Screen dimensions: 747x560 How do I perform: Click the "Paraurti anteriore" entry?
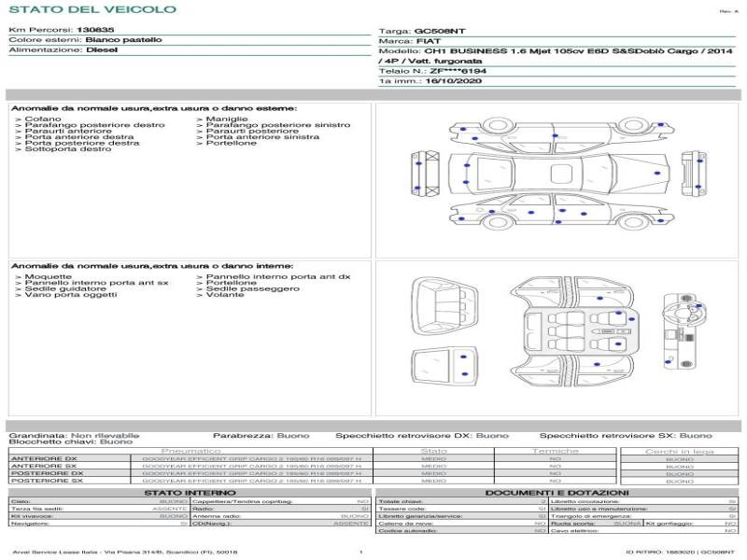tap(68, 131)
